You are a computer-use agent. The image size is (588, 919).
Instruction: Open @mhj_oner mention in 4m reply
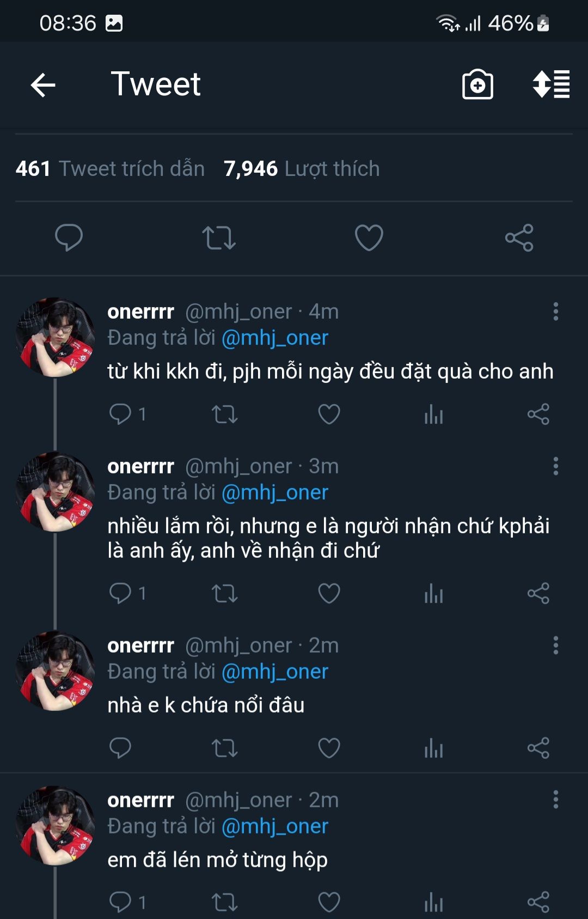pos(275,338)
